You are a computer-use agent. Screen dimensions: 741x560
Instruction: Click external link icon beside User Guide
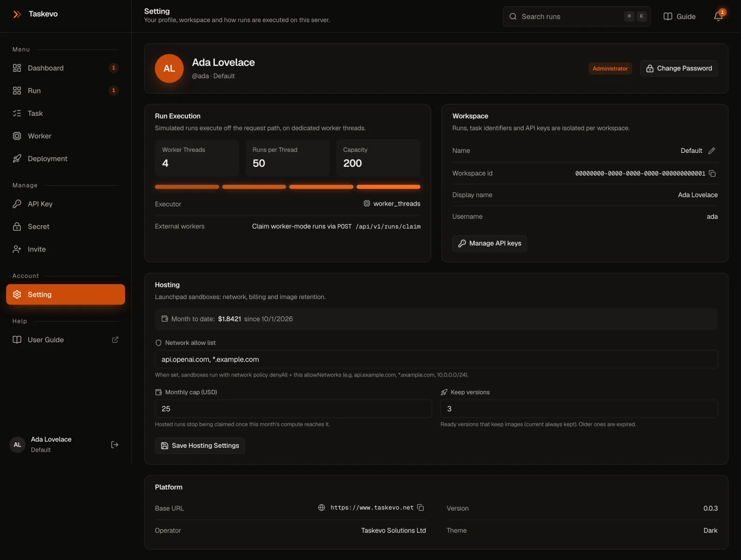[x=115, y=340]
